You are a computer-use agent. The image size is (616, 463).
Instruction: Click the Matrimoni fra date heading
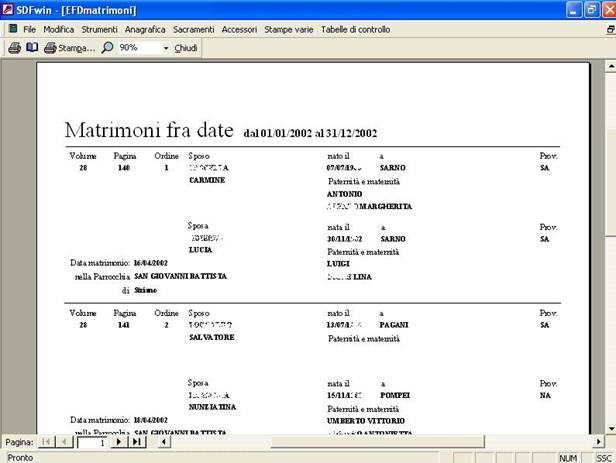coord(149,130)
